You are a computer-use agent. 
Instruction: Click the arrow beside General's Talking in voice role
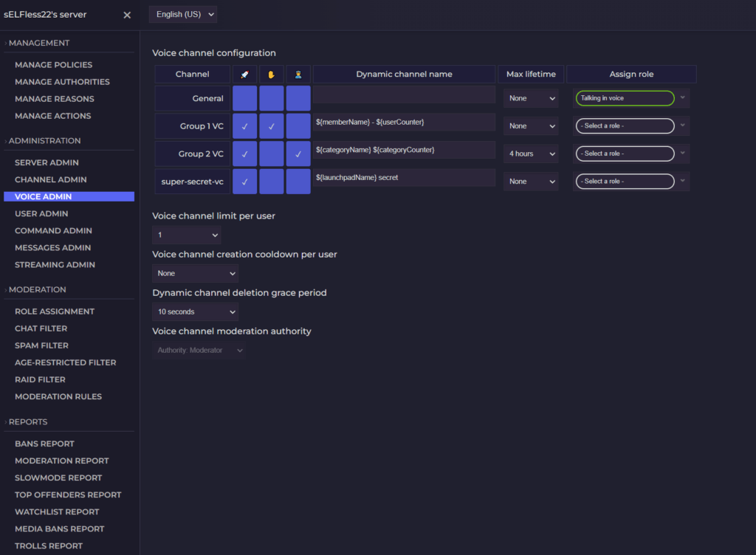point(682,98)
